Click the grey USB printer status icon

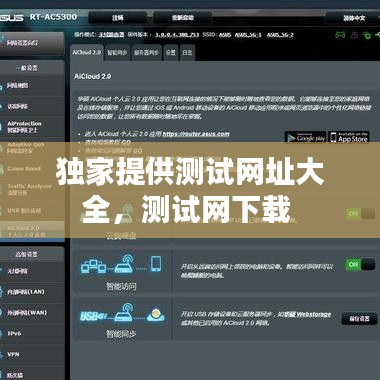click(354, 34)
